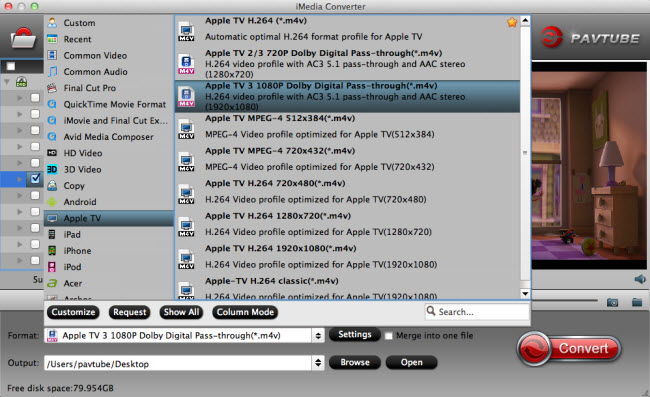
Task: Click the Browse button
Action: click(x=354, y=362)
